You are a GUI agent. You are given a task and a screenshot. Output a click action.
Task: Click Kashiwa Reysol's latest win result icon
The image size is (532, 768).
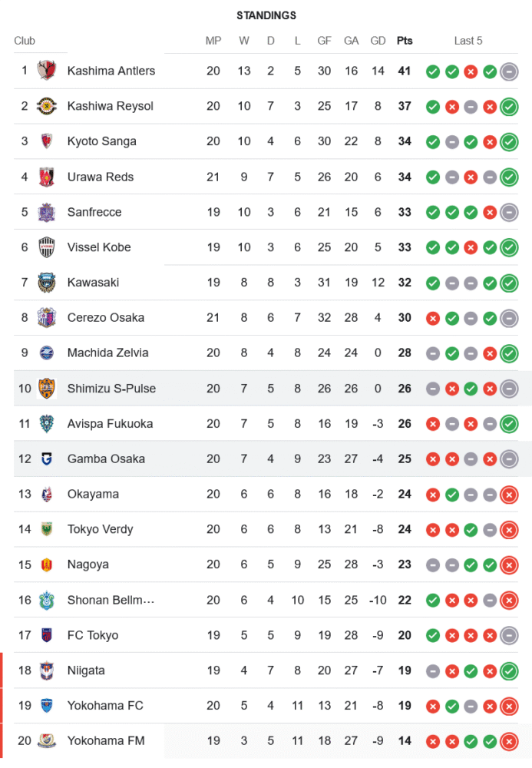(508, 107)
